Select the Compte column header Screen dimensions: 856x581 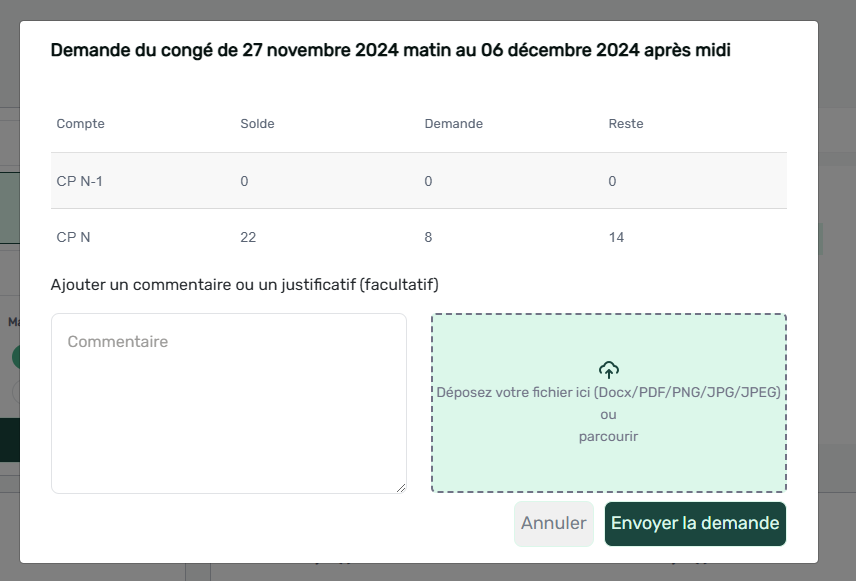[x=81, y=124]
